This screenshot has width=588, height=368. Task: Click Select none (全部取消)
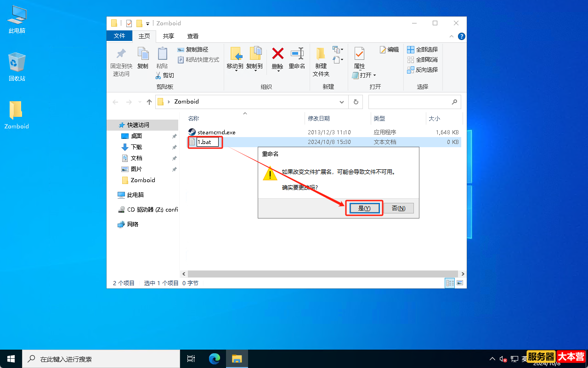coord(422,59)
